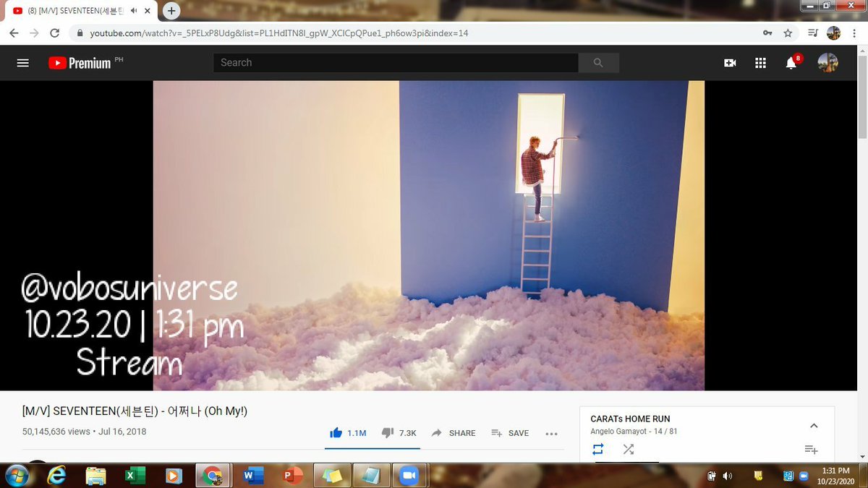868x488 pixels.
Task: Save the video to a playlist
Action: [510, 433]
